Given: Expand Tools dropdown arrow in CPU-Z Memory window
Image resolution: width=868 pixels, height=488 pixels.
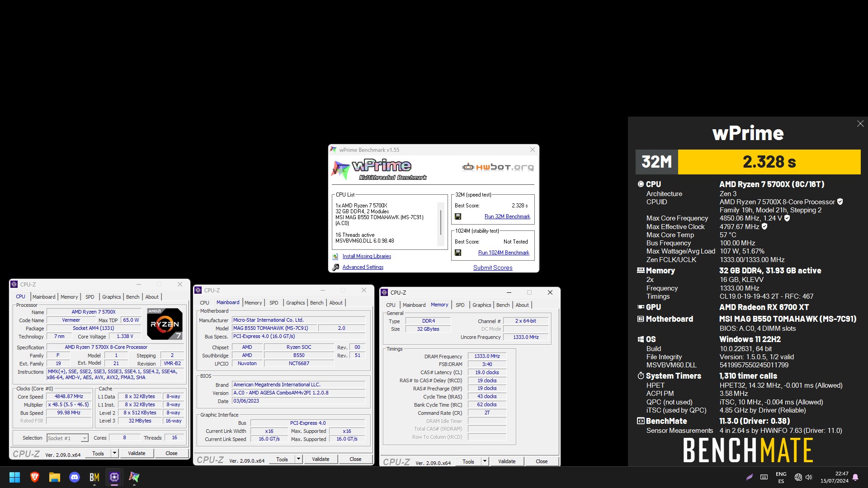Looking at the screenshot, I should click(x=485, y=461).
